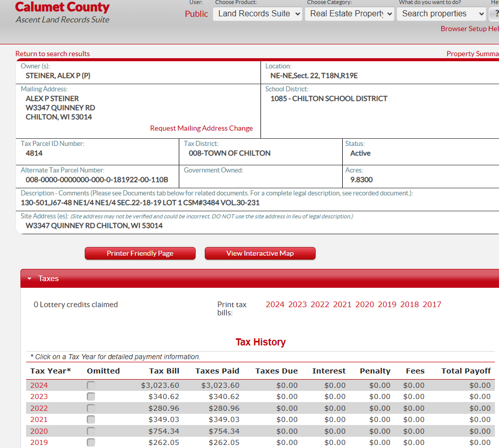Open the Property Summary link

(472, 54)
